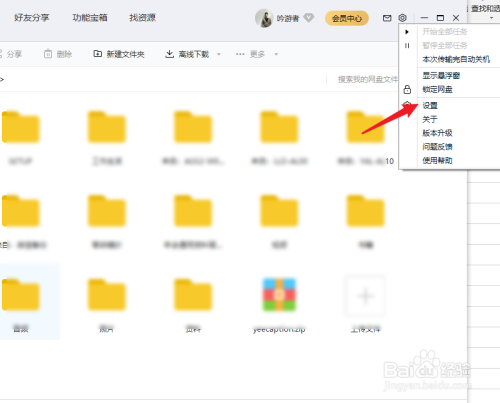Screen dimensions: 500x403
Task: Expand the 更多 dropdown arrow
Action: pos(276,54)
